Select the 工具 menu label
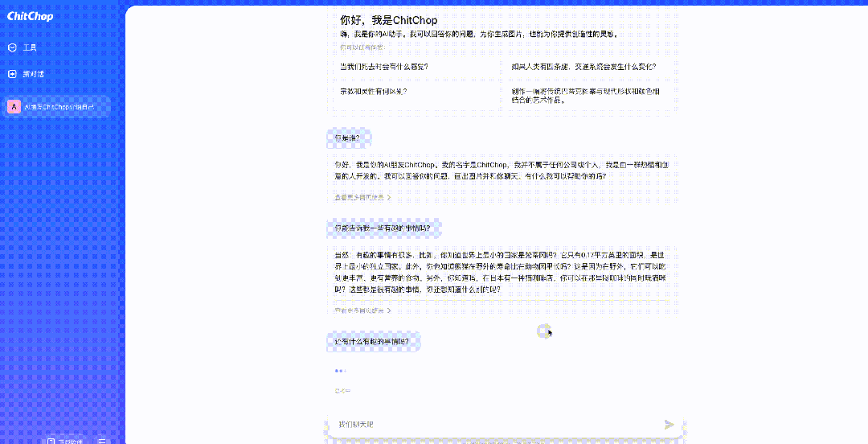 click(x=30, y=47)
